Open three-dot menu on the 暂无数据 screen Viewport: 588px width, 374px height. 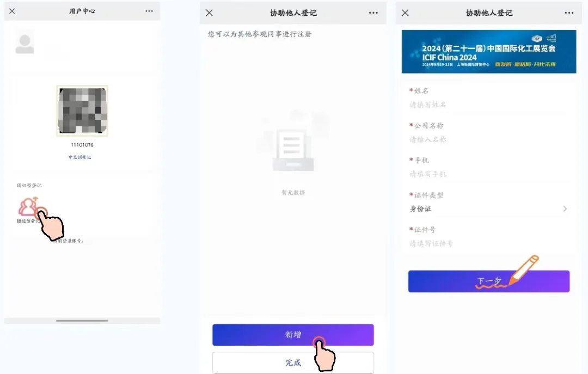click(x=373, y=13)
